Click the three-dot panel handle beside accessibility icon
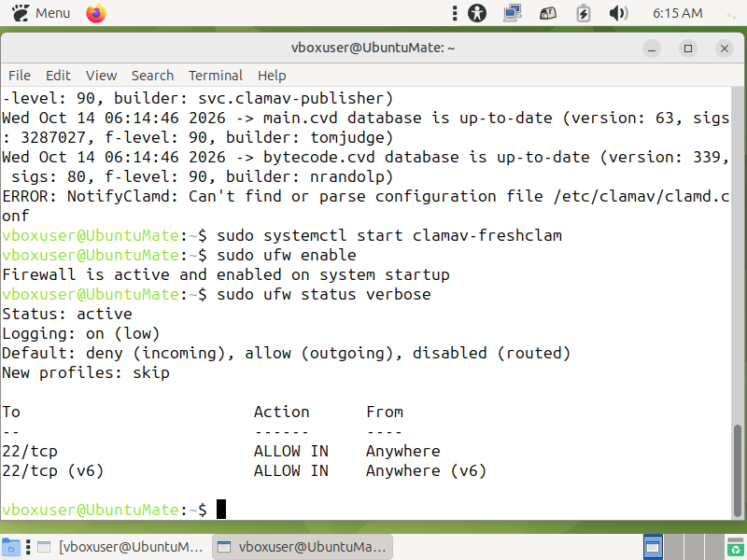 (x=455, y=13)
